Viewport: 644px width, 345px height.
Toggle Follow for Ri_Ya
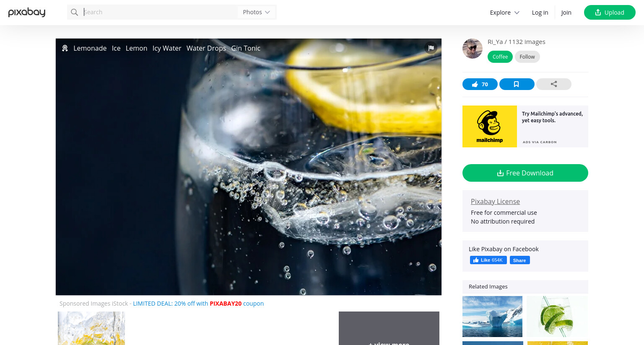527,57
